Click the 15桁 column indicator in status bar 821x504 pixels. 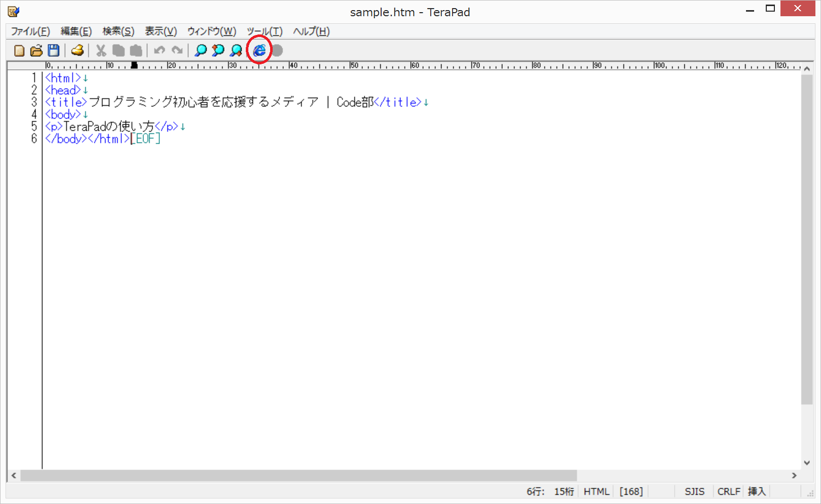(x=564, y=491)
